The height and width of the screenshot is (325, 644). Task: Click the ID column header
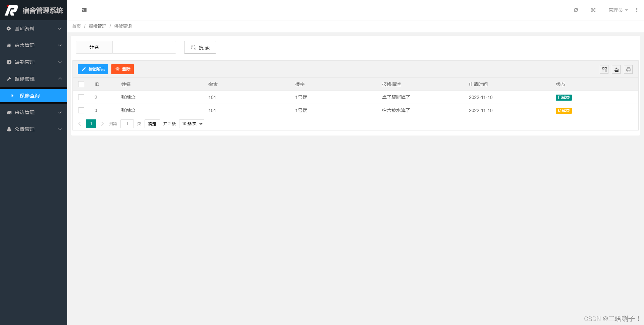click(x=97, y=84)
